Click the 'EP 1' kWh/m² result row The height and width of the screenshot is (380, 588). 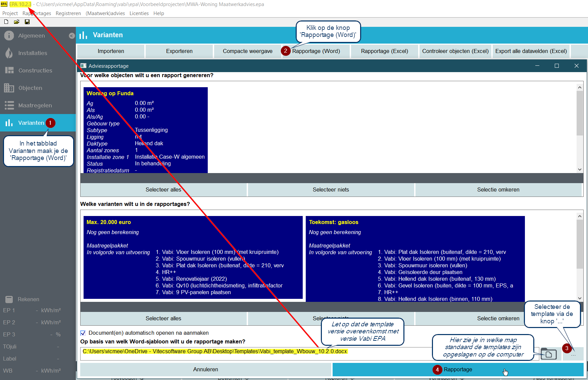tap(32, 311)
